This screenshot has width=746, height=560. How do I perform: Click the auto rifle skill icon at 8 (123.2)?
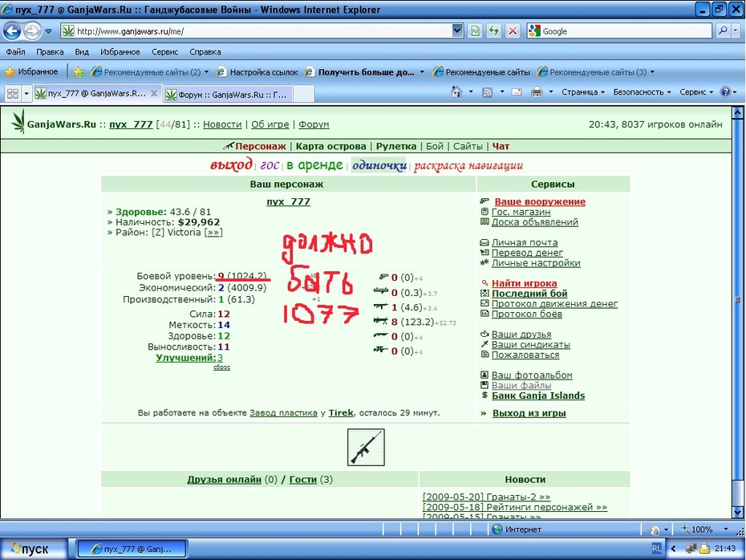[x=380, y=321]
